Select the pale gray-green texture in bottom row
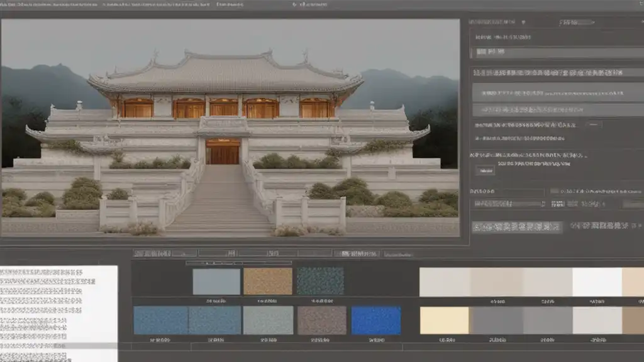 pyautogui.click(x=267, y=320)
